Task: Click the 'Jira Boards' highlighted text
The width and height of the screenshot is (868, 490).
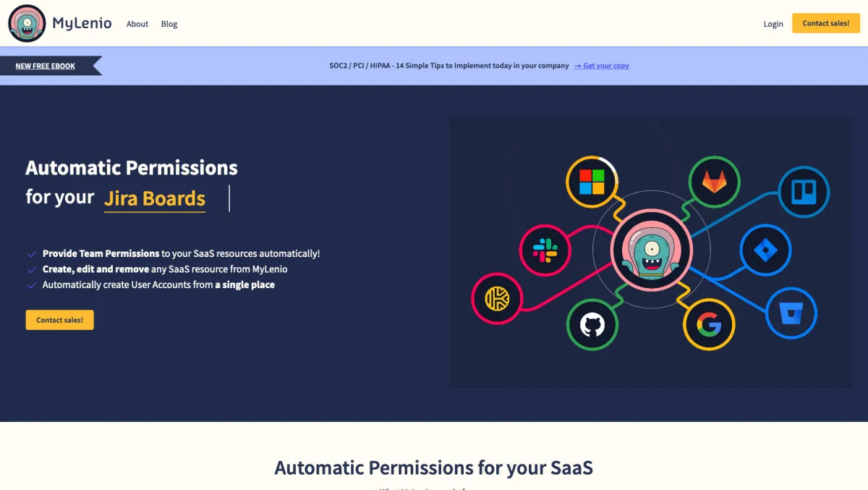Action: 155,198
